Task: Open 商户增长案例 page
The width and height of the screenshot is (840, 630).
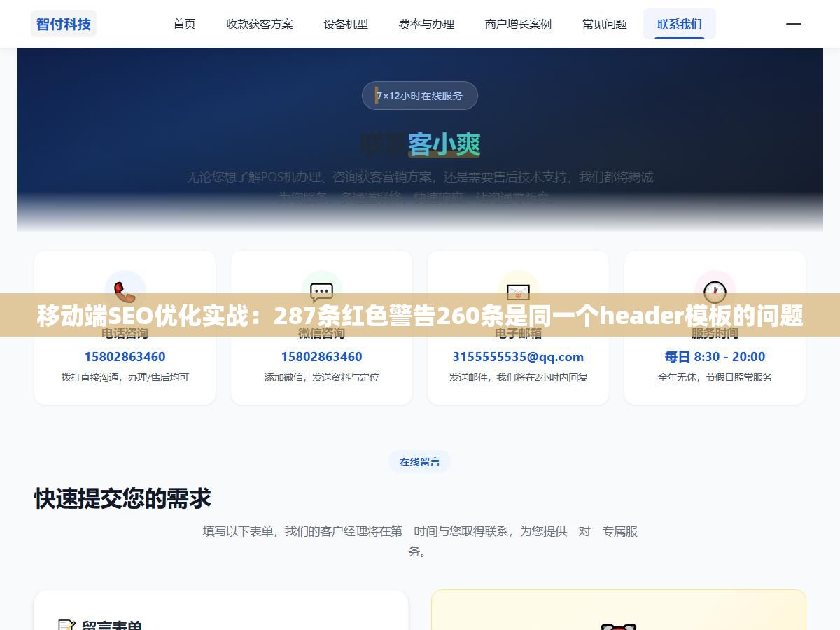Action: coord(518,24)
